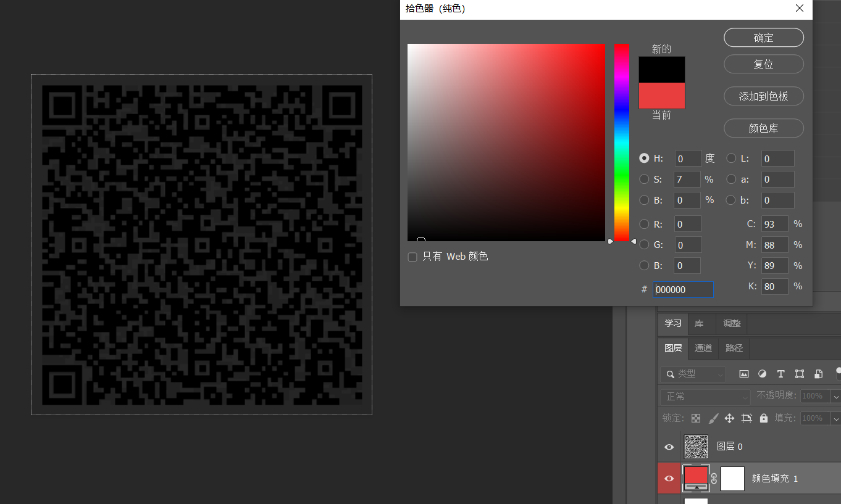Lock image pixels brush icon
Screen dimensions: 841x504
tap(713, 418)
